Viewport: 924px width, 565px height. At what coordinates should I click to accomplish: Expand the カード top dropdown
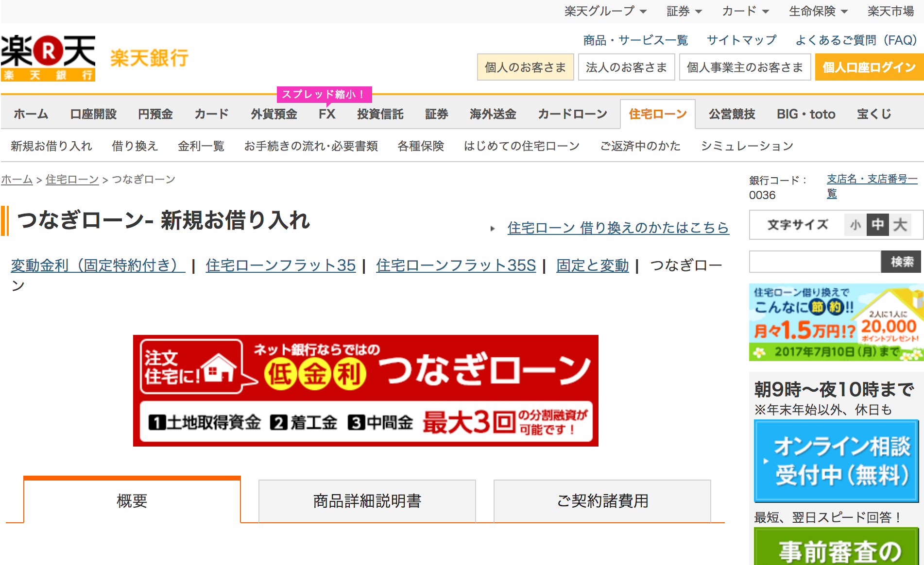(745, 11)
